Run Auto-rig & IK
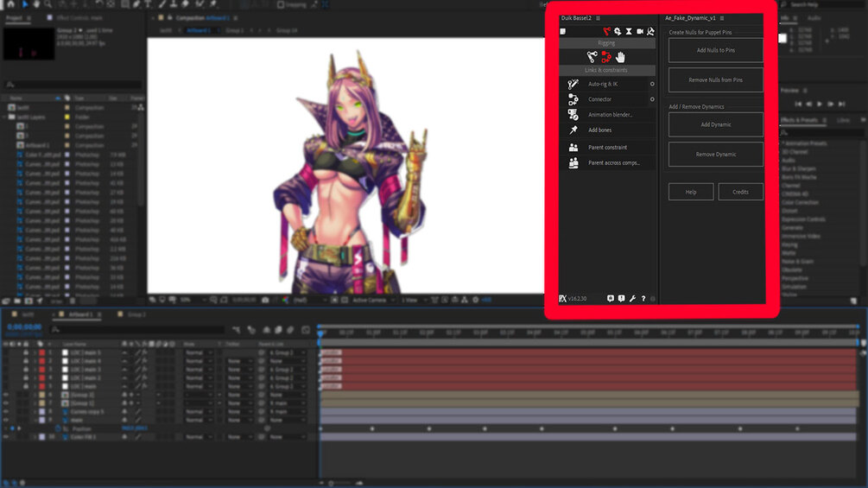Screen dimensions: 868x488 coord(604,84)
